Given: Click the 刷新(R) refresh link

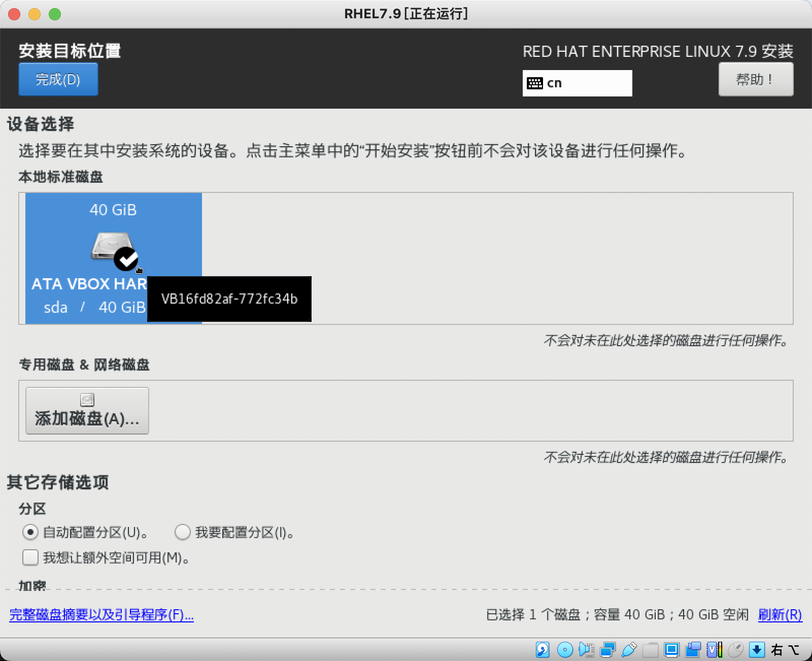Looking at the screenshot, I should [780, 615].
